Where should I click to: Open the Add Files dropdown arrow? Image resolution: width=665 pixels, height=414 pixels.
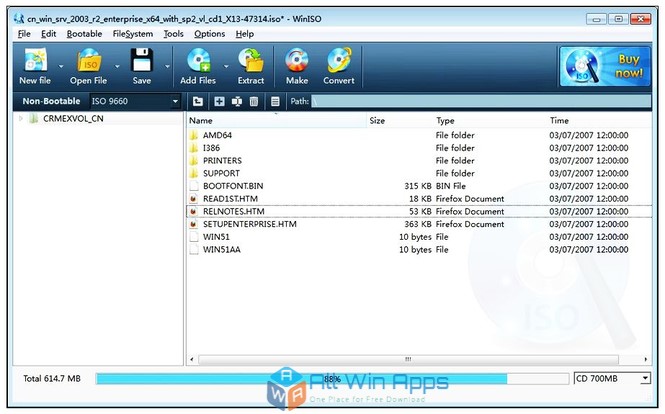coord(226,66)
